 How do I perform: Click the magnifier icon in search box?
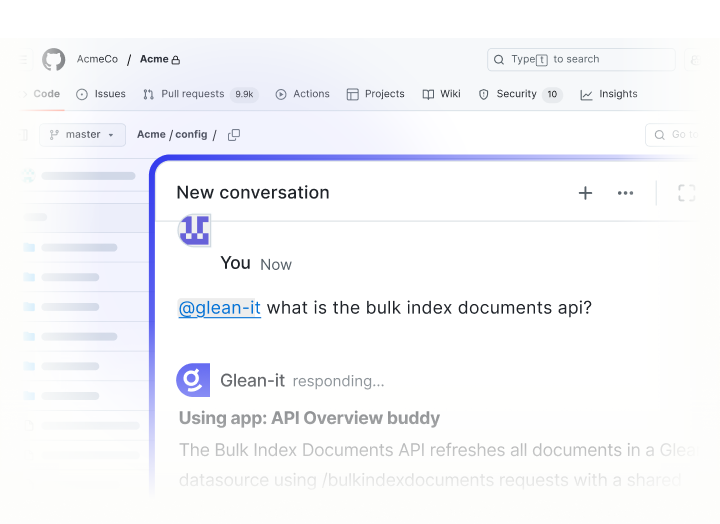499,60
